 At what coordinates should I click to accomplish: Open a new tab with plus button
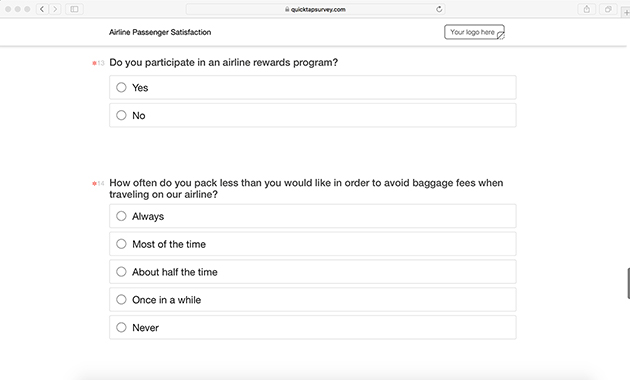pos(626,12)
